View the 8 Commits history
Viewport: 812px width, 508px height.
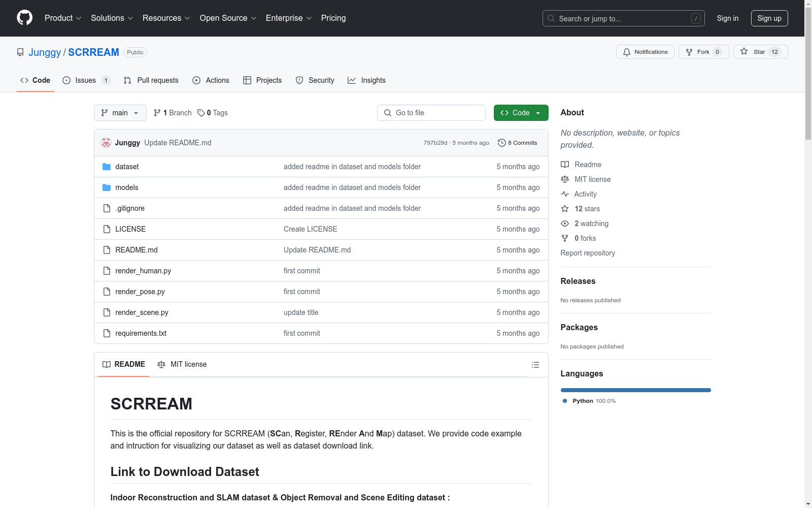(x=518, y=143)
